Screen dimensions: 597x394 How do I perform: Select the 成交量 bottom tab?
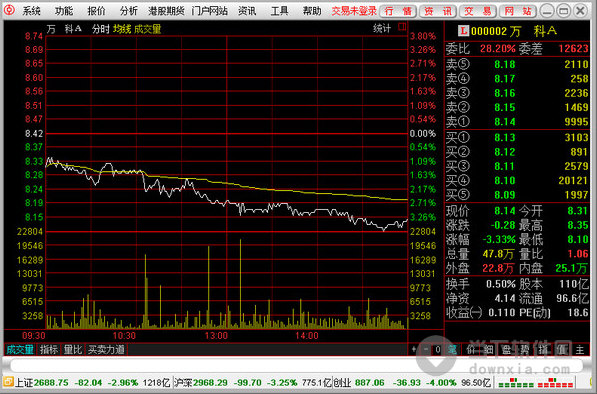(x=20, y=349)
